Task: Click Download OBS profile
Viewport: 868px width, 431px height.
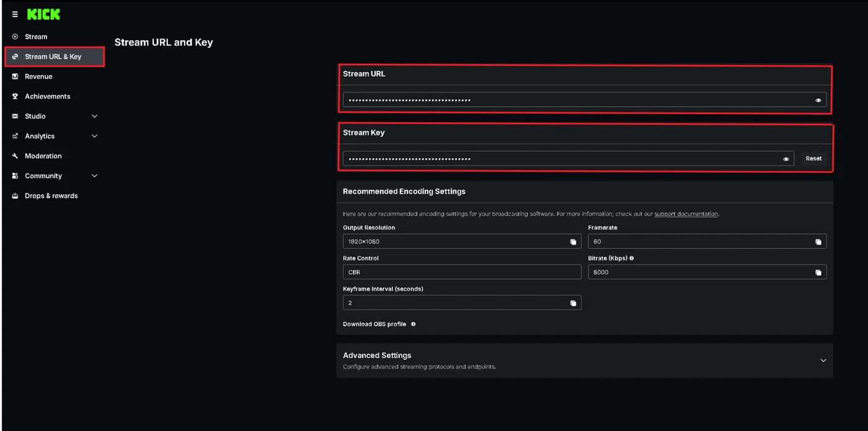Action: point(374,324)
